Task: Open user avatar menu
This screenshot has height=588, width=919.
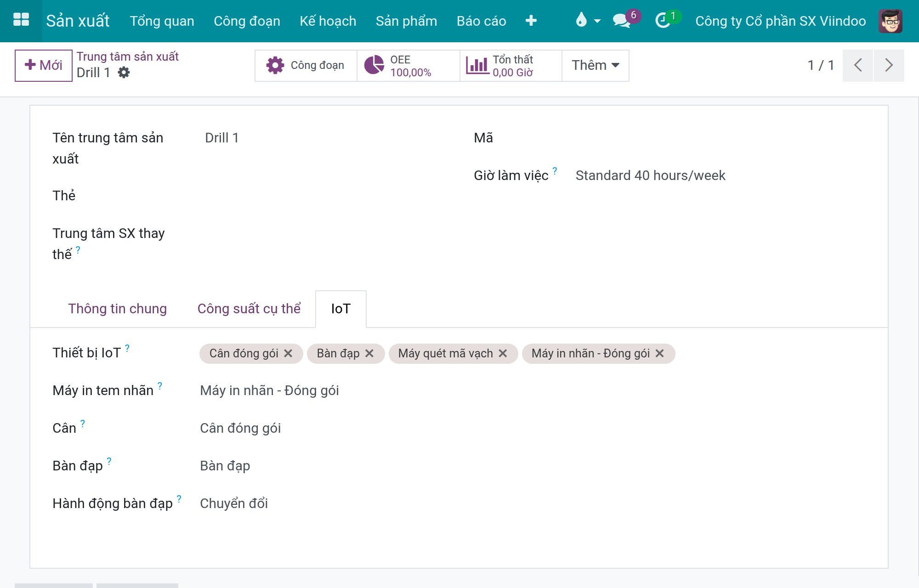Action: (x=890, y=21)
